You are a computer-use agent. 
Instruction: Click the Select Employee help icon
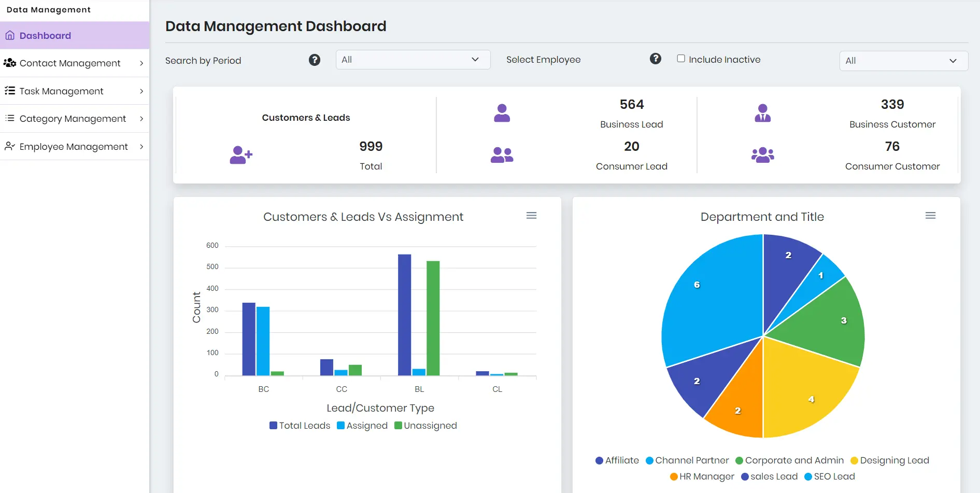pos(655,59)
